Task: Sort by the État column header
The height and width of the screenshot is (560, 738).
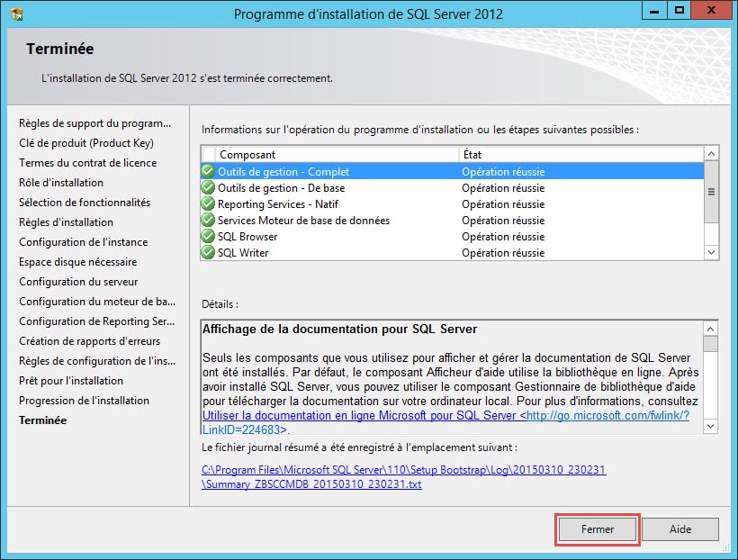Action: pos(581,155)
